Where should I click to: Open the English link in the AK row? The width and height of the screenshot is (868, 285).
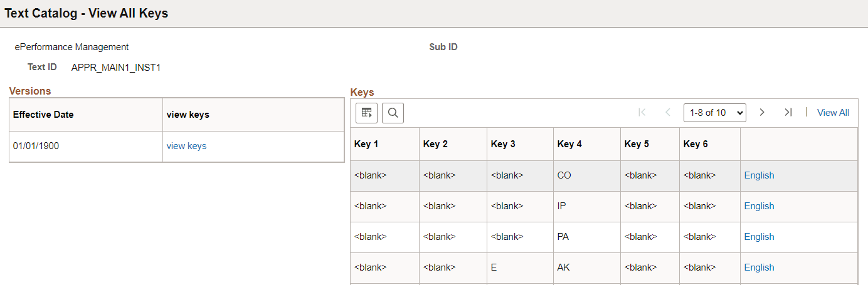[759, 267]
